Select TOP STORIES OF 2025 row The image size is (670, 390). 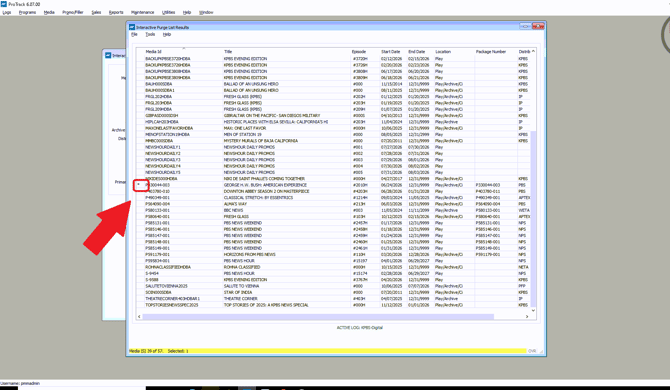[333, 305]
